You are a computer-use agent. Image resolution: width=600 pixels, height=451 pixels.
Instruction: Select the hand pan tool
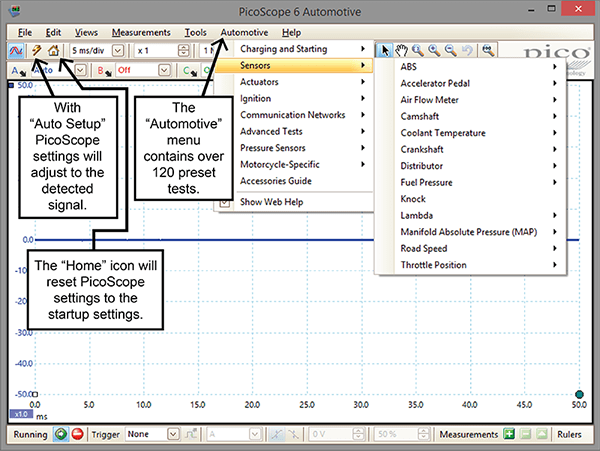click(x=401, y=50)
